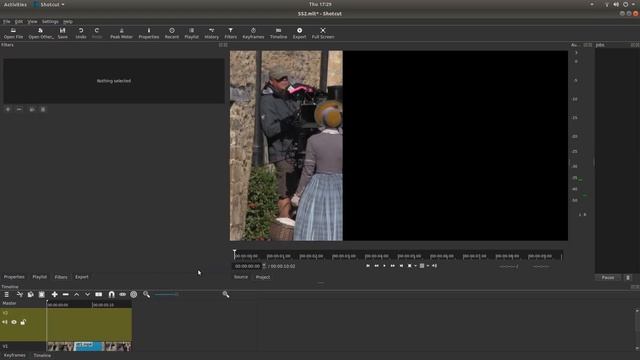This screenshot has width=640, height=360.
Task: Save the project with the Save icon
Action: [x=62, y=33]
